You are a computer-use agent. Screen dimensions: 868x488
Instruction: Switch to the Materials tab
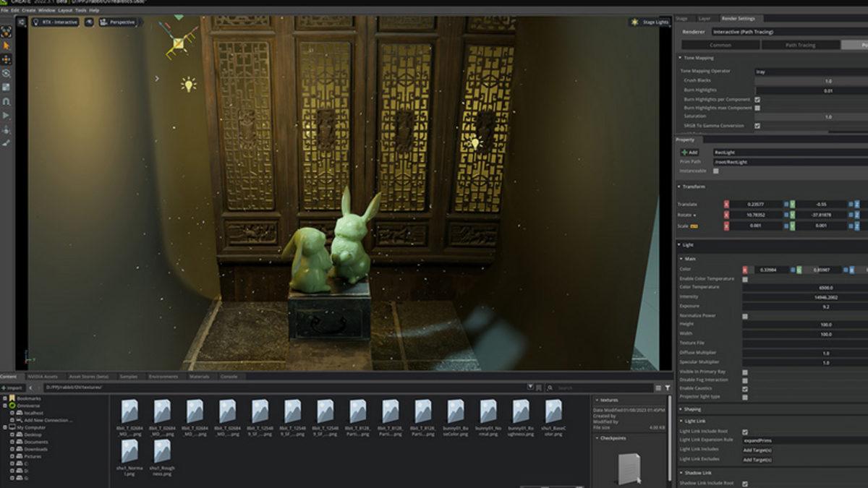point(199,377)
